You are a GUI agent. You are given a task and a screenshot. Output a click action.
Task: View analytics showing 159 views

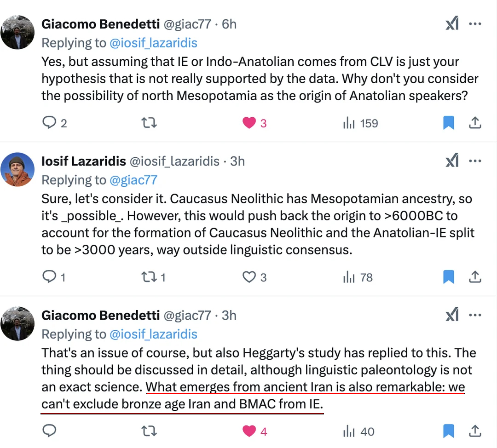(x=360, y=123)
